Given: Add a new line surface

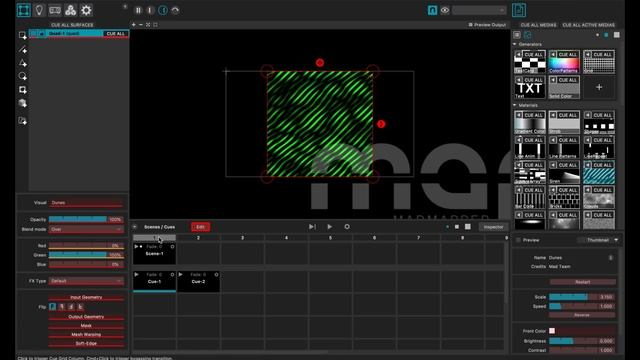Looking at the screenshot, I should (22, 50).
